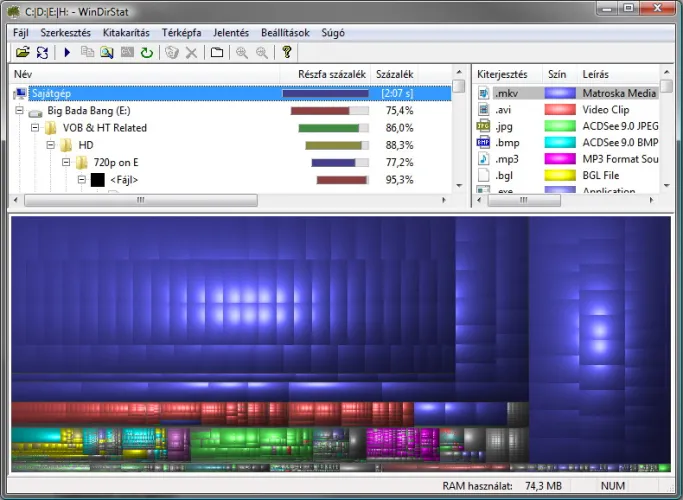
Task: Open help via the yellow question mark icon
Action: tap(287, 52)
